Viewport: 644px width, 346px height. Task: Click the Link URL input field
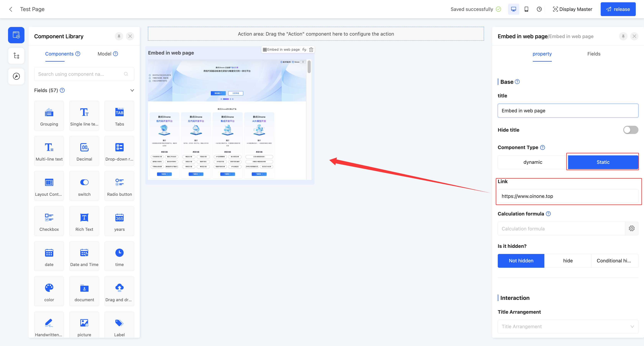click(568, 196)
